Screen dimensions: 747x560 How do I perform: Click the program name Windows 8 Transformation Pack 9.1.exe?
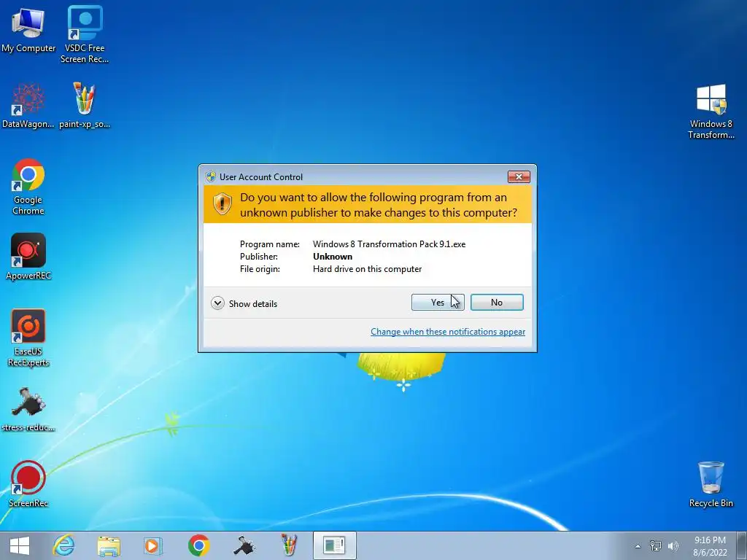390,244
